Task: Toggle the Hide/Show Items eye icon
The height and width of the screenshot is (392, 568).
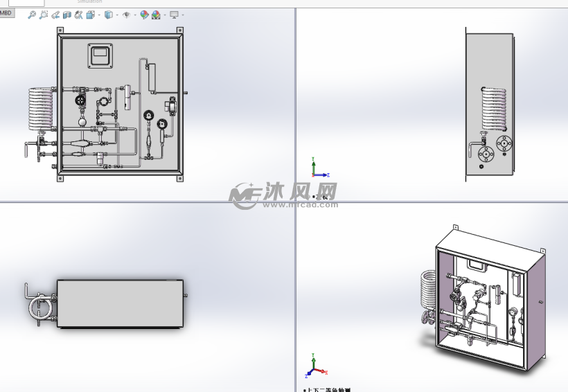Action: tap(127, 15)
